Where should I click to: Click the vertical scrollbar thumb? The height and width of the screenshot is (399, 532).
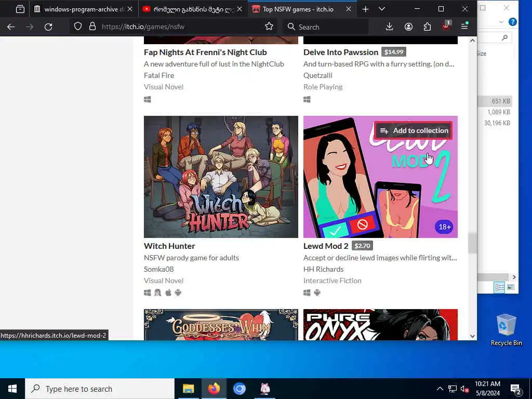click(472, 243)
